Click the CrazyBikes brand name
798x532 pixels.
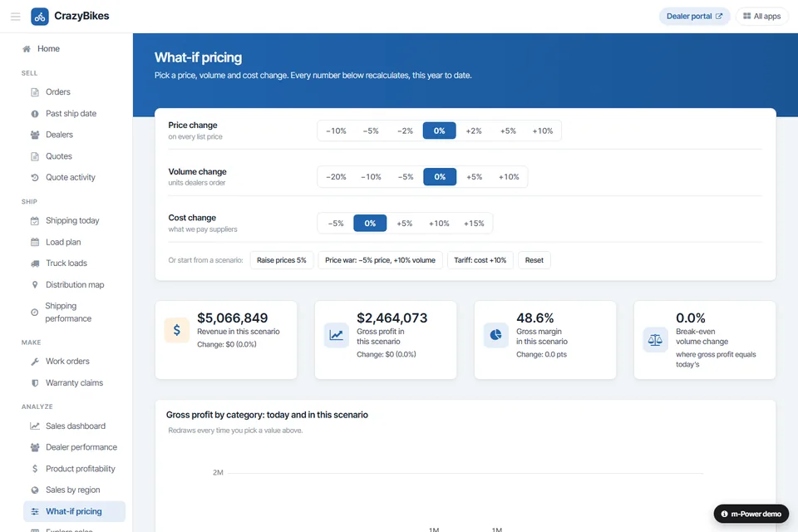pyautogui.click(x=81, y=16)
